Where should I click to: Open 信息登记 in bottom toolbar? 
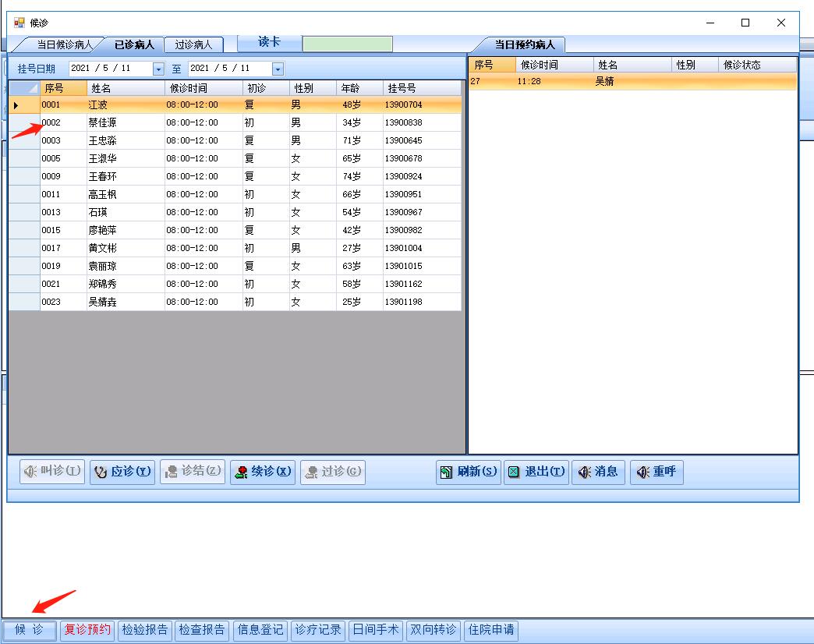tap(260, 629)
